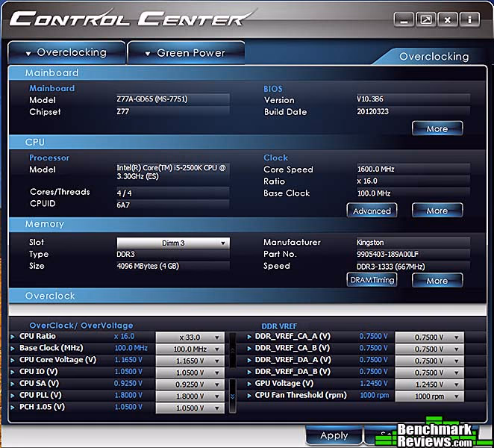The image size is (494, 448).
Task: Open the Green Power dropdown tab
Action: tap(186, 53)
